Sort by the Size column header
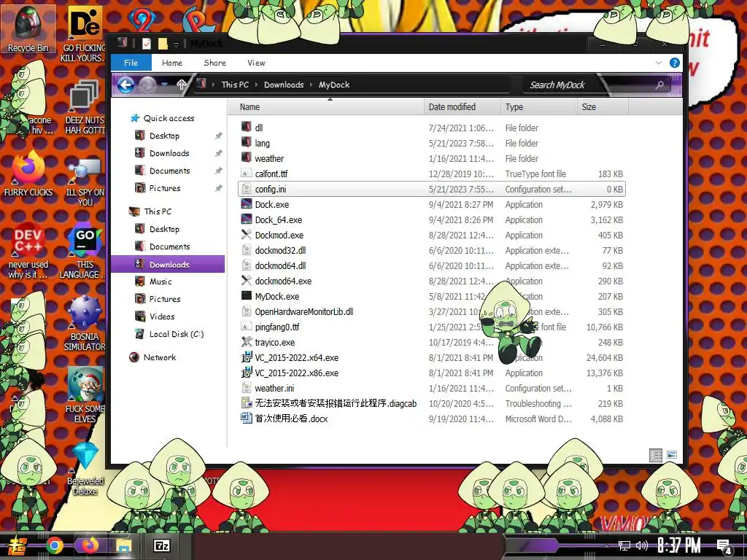 click(603, 107)
